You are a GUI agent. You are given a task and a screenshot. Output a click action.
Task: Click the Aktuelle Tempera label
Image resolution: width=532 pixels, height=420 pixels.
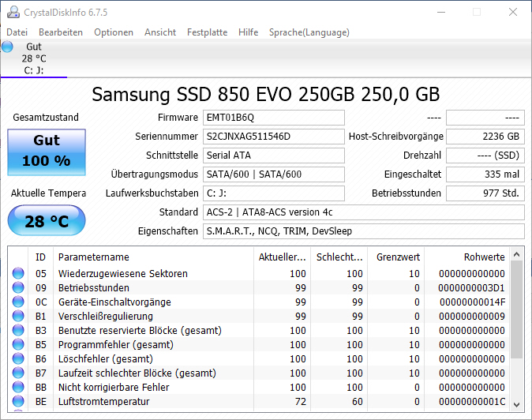coord(48,193)
